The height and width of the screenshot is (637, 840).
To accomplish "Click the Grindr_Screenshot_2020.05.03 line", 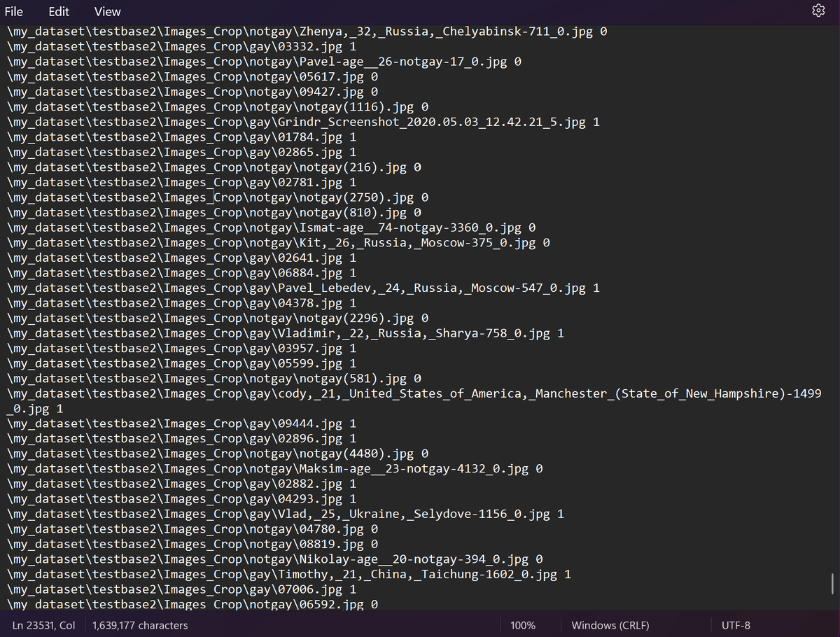I will (x=303, y=122).
